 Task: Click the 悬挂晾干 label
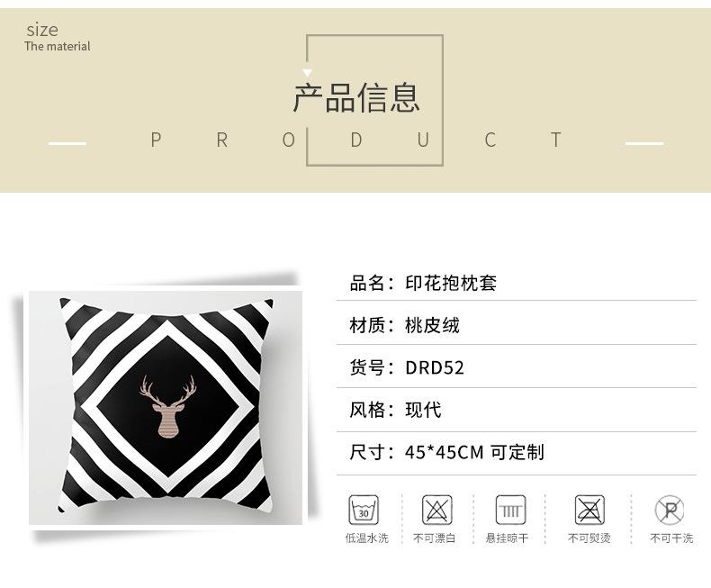507,538
